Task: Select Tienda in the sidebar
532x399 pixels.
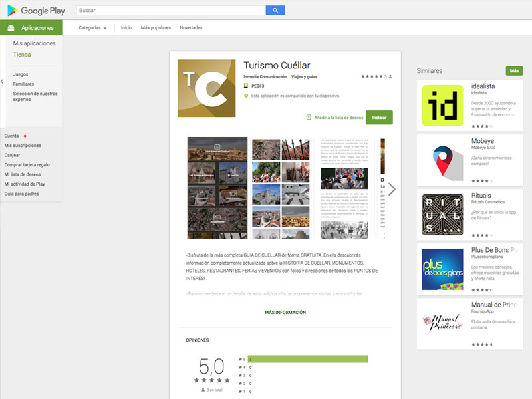Action: 22,55
